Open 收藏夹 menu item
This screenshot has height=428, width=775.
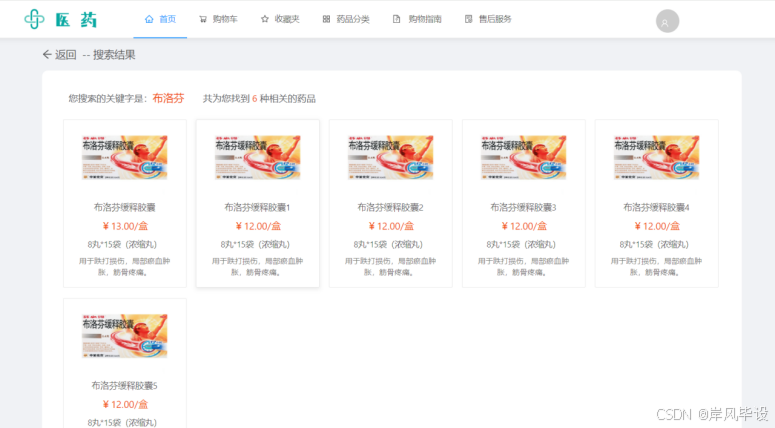(280, 19)
